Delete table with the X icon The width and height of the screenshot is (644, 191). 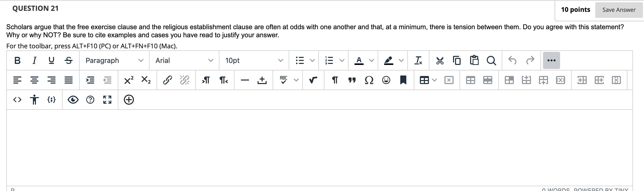pos(449,80)
